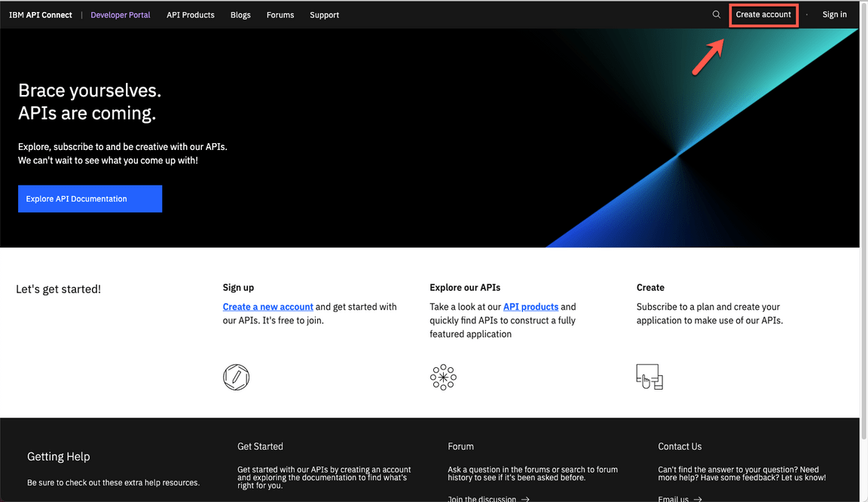868x502 pixels.
Task: Click the "Explore our APIs" heading
Action: tap(465, 288)
